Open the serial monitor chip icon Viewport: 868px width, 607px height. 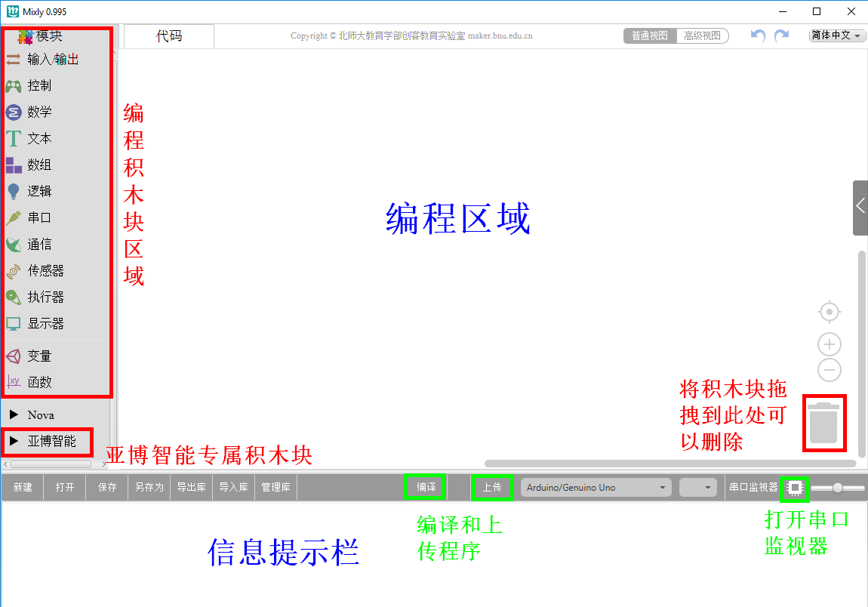[796, 488]
